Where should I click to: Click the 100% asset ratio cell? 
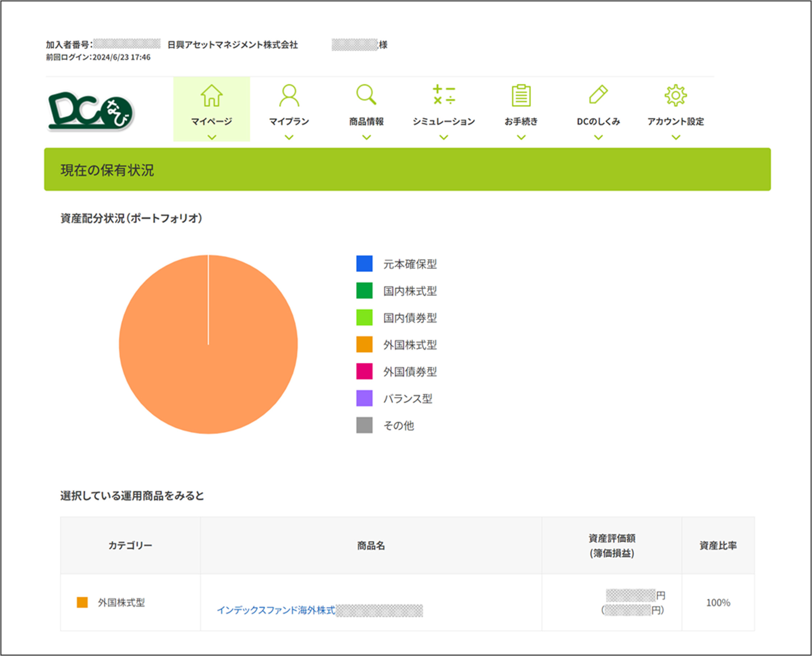(x=718, y=602)
